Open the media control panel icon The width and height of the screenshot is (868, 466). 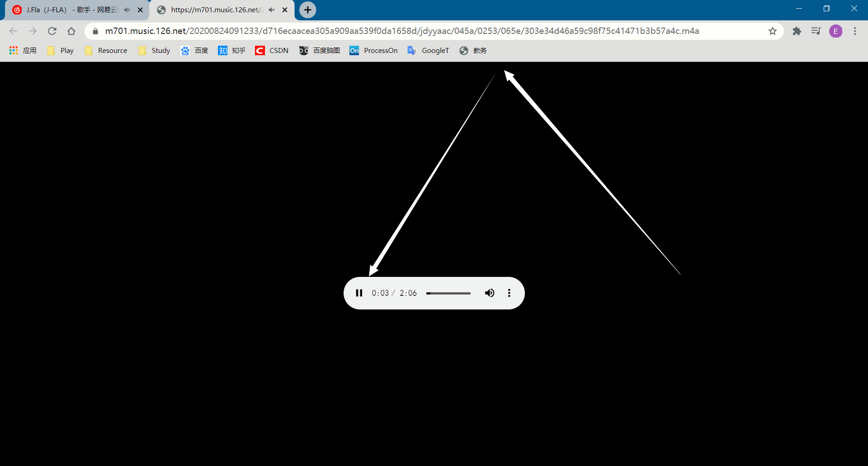point(816,31)
